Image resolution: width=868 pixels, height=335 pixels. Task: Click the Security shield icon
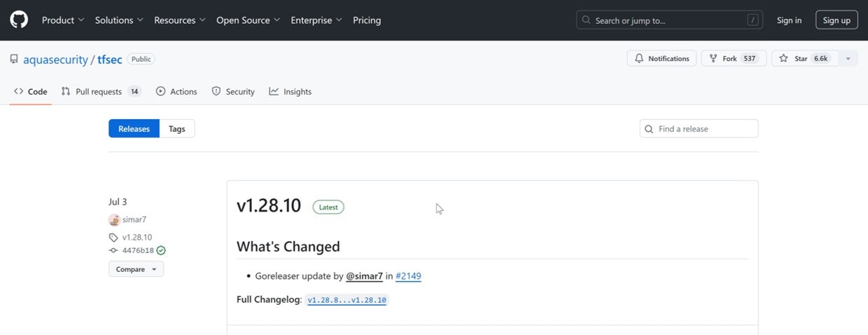coord(216,92)
